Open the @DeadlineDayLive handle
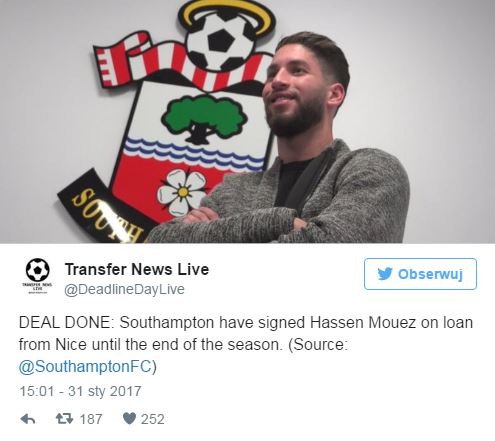This screenshot has width=495, height=441. [x=124, y=289]
